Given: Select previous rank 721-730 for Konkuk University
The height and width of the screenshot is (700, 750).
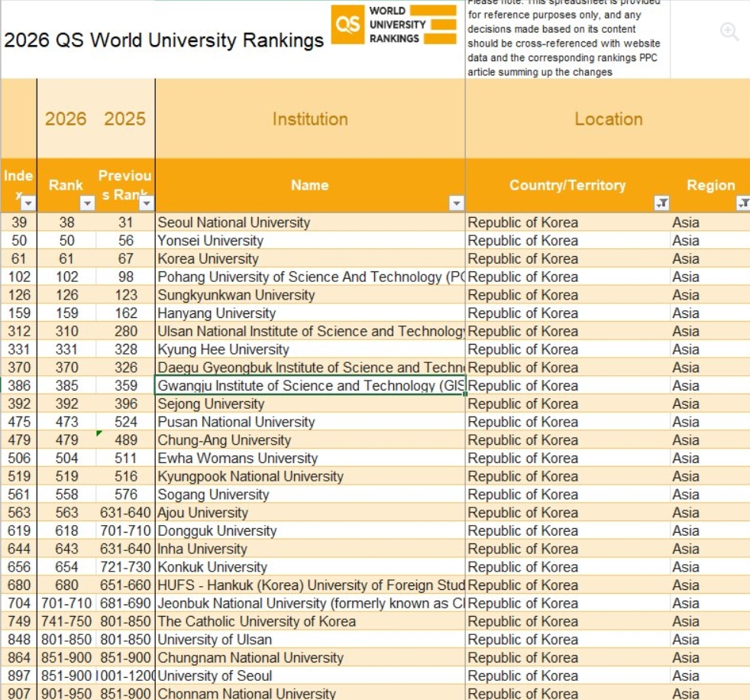Looking at the screenshot, I should [x=126, y=568].
